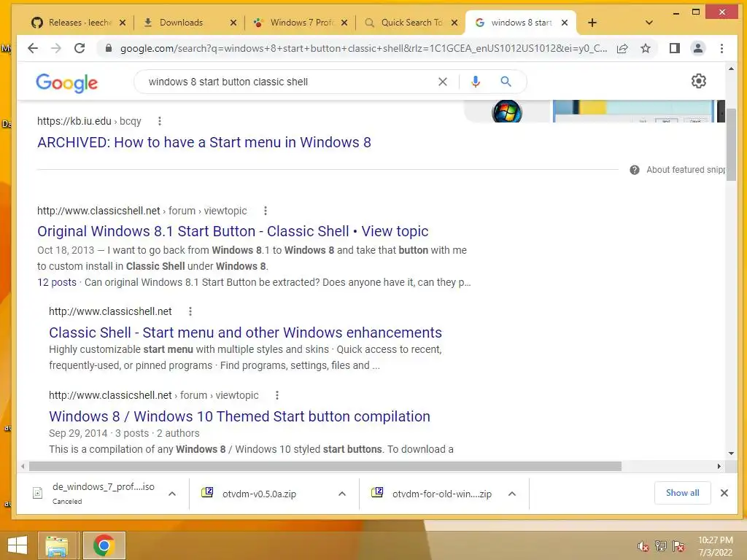Screen dimensions: 747x560
Task: Click the vertical scrollbar thumb
Action: (x=731, y=144)
